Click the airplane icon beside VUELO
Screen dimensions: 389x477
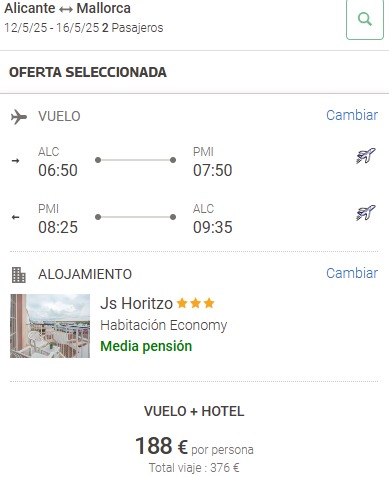(19, 117)
